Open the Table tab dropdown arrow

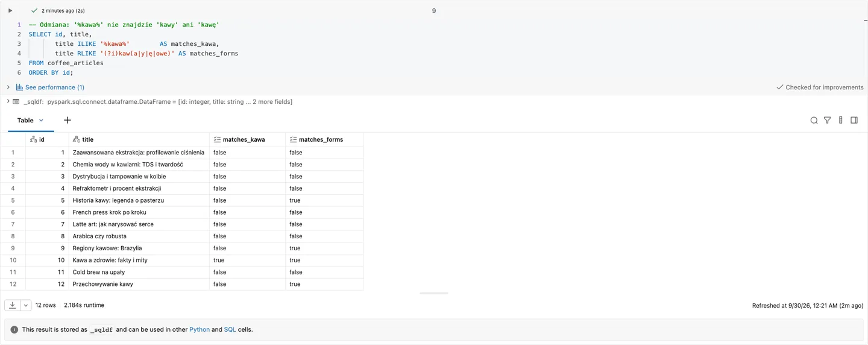click(x=41, y=121)
